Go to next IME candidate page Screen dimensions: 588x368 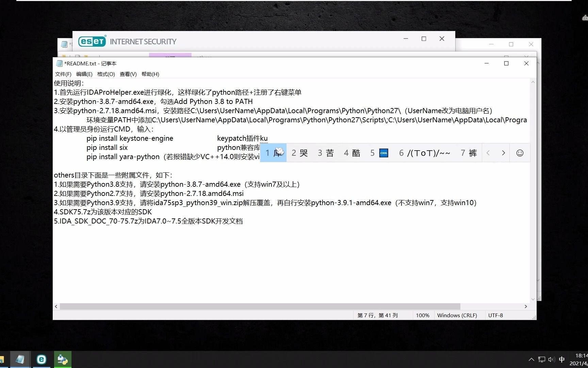503,153
